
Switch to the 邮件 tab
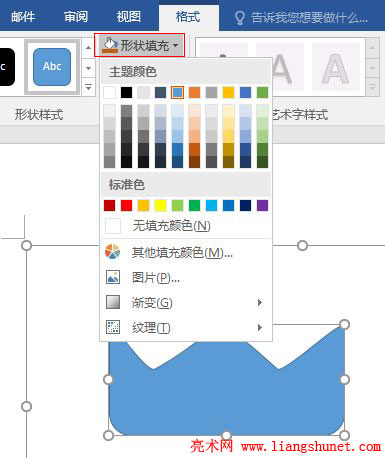click(x=23, y=16)
